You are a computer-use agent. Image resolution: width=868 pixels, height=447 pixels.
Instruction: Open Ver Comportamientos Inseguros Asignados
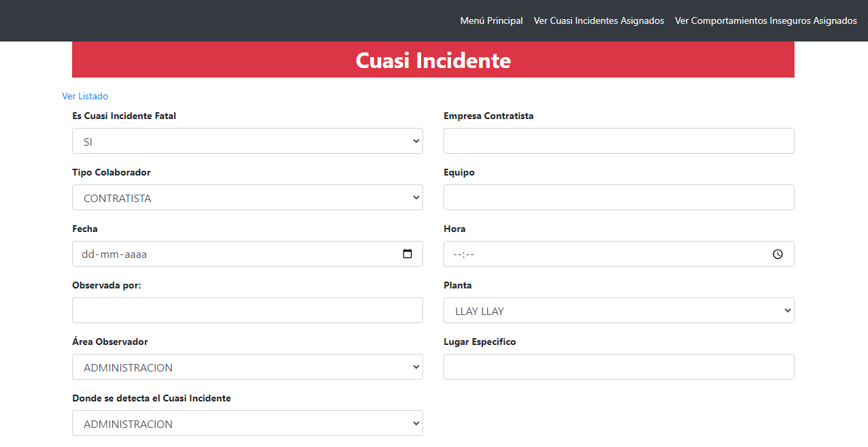click(765, 20)
